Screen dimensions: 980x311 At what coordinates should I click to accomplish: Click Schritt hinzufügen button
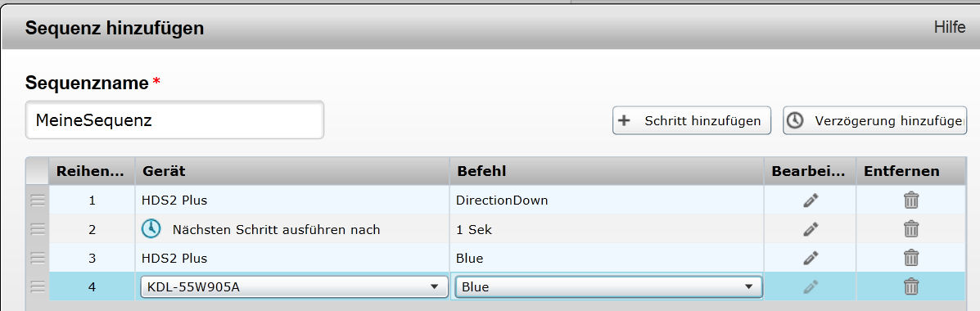point(692,120)
